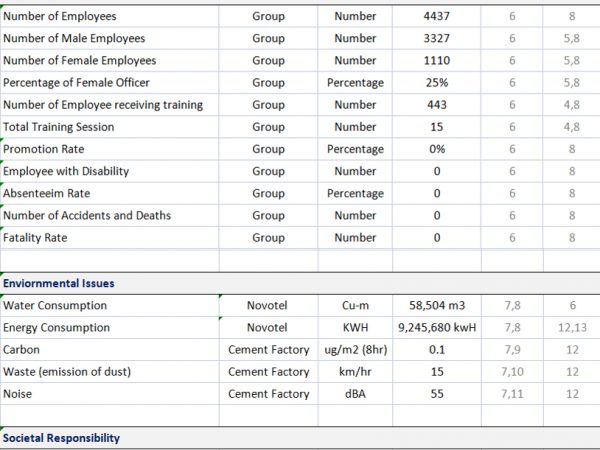Click the 0% Promotion Rate value
The width and height of the screenshot is (600, 450).
[x=437, y=149]
